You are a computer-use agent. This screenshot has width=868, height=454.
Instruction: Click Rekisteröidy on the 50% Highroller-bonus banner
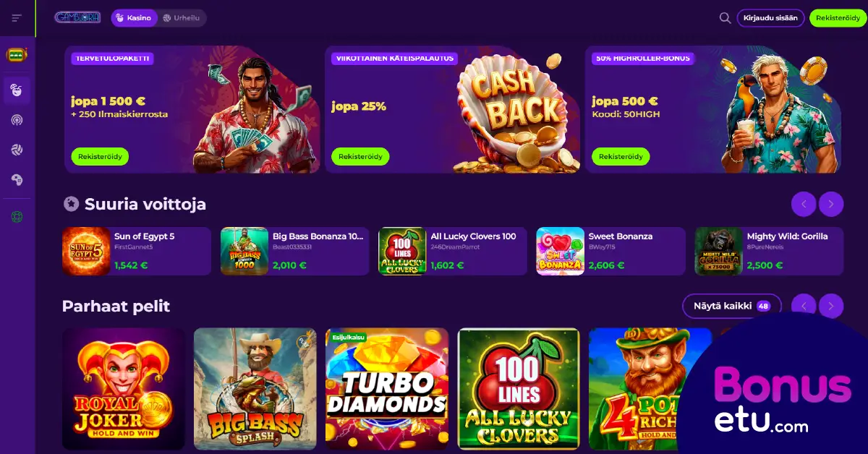(x=621, y=156)
